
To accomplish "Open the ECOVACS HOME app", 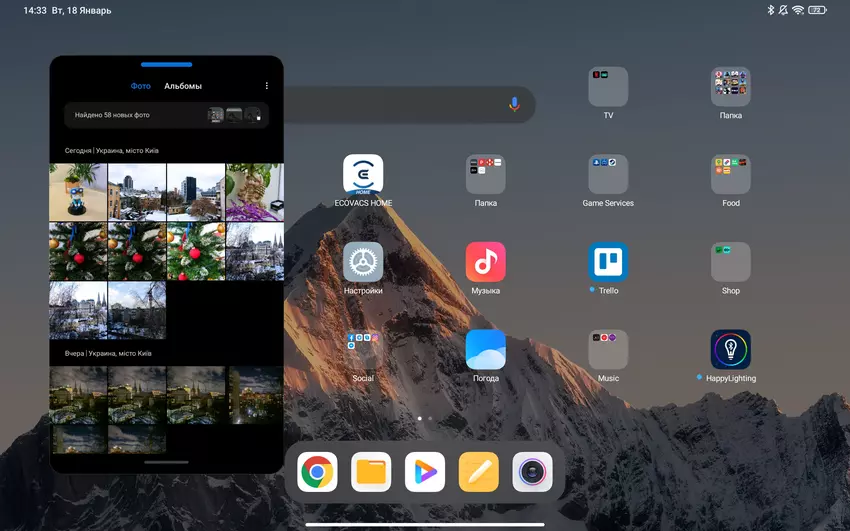I will pyautogui.click(x=363, y=175).
